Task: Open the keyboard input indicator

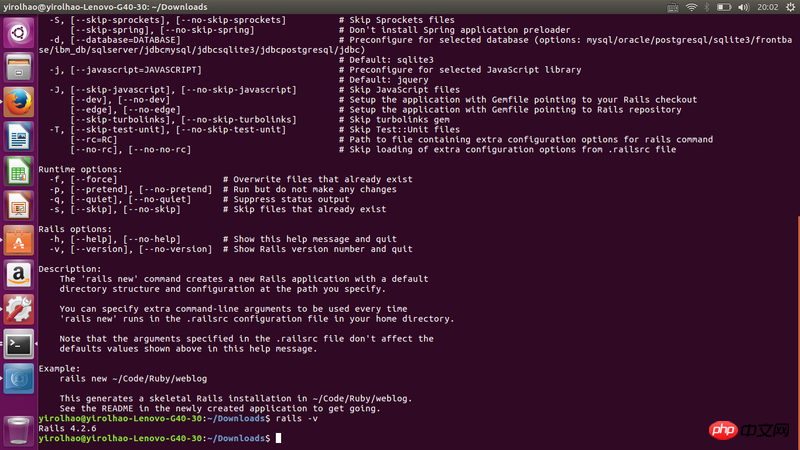Action: (x=672, y=7)
